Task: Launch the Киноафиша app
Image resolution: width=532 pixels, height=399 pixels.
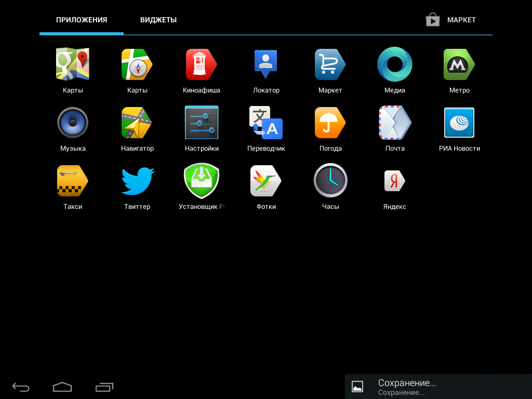Action: pos(201,64)
